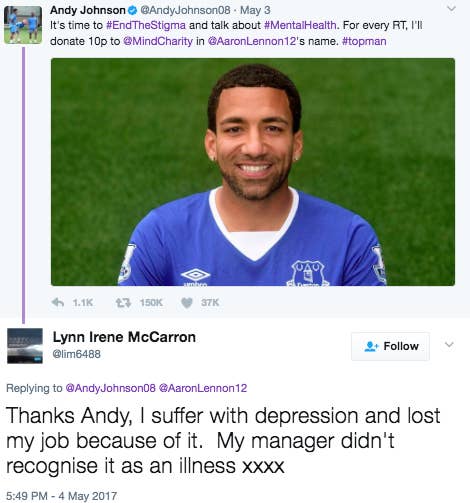Open @AndyJohnson08 in the Replying to line
470x503 pixels.
coord(111,388)
